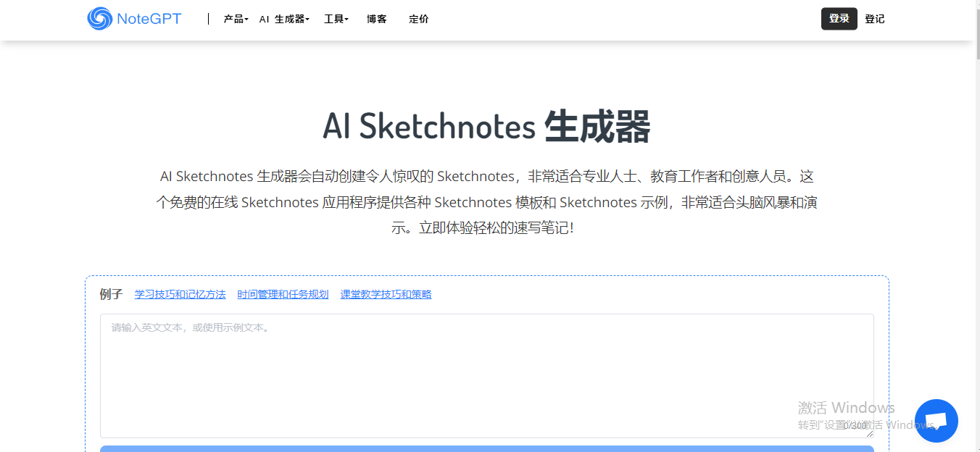Image resolution: width=980 pixels, height=452 pixels.
Task: Click the black 登录 button
Action: click(839, 18)
